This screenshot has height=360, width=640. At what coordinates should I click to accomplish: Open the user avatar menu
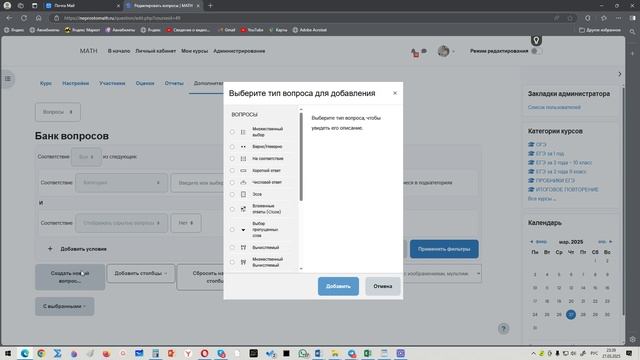[446, 51]
